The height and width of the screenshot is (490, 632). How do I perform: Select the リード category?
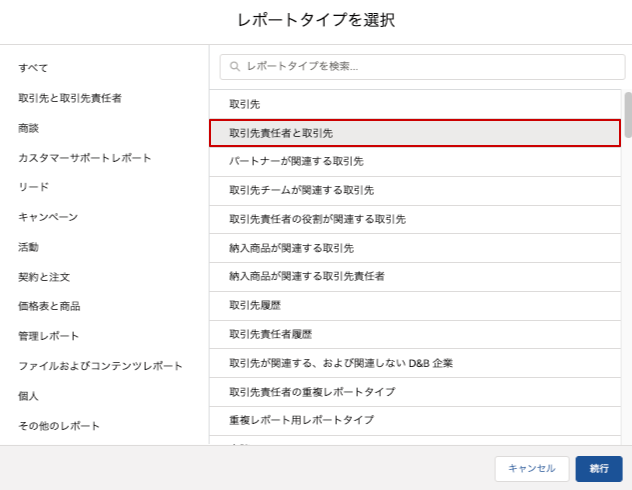[33, 187]
